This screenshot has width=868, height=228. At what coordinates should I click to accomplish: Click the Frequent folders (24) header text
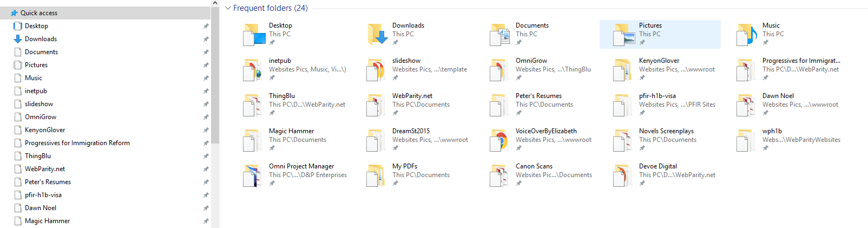pos(270,8)
